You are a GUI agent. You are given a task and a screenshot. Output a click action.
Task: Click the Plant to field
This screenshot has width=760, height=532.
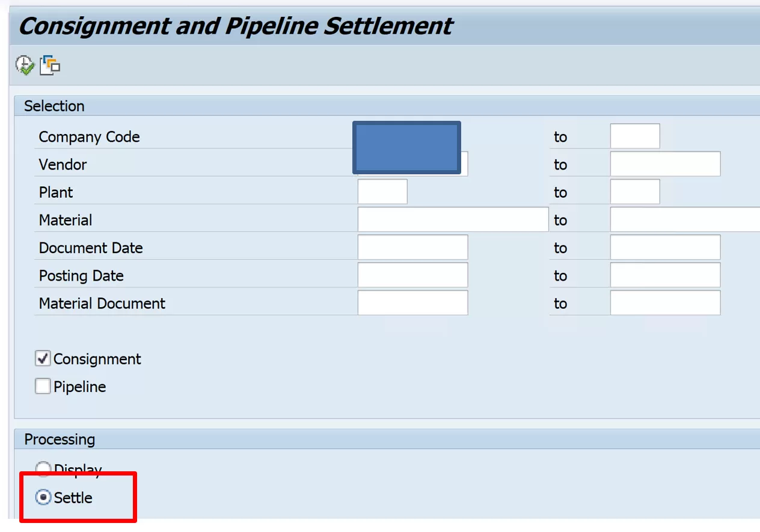(x=635, y=192)
